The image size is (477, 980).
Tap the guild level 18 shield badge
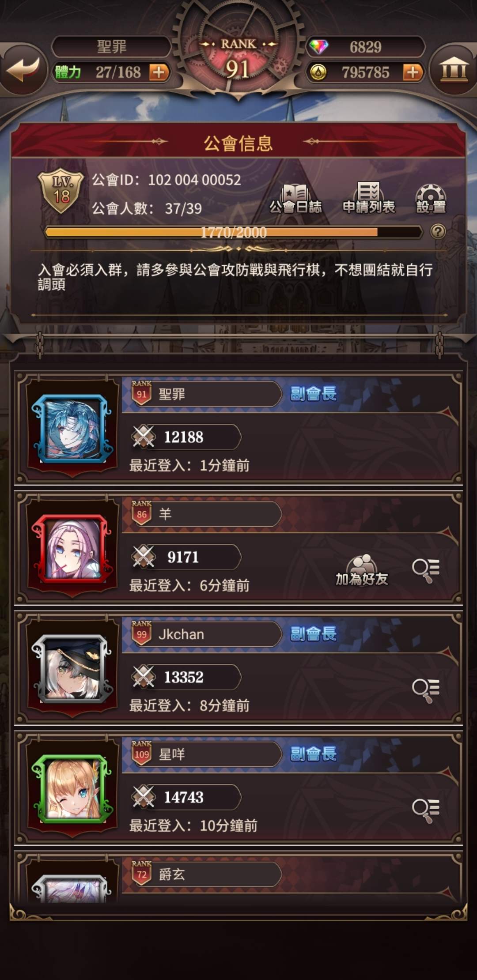point(61,191)
